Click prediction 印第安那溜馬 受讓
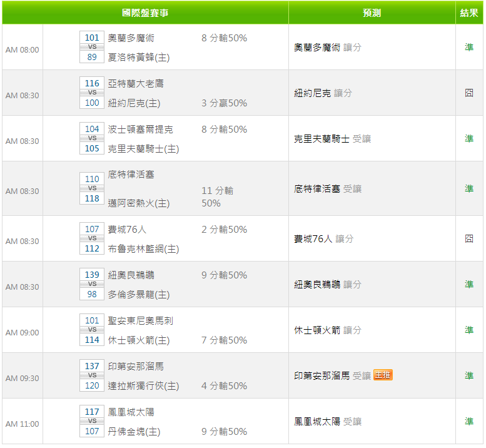486x448 pixels. [x=332, y=375]
